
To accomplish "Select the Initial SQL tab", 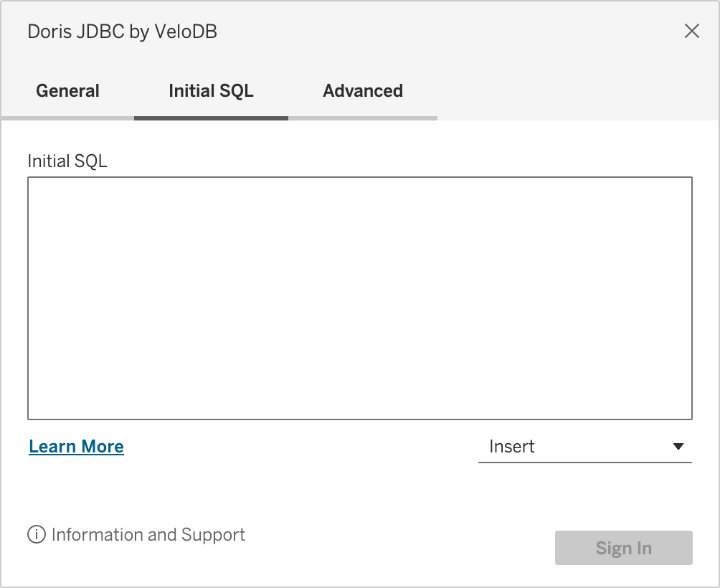I will click(211, 91).
